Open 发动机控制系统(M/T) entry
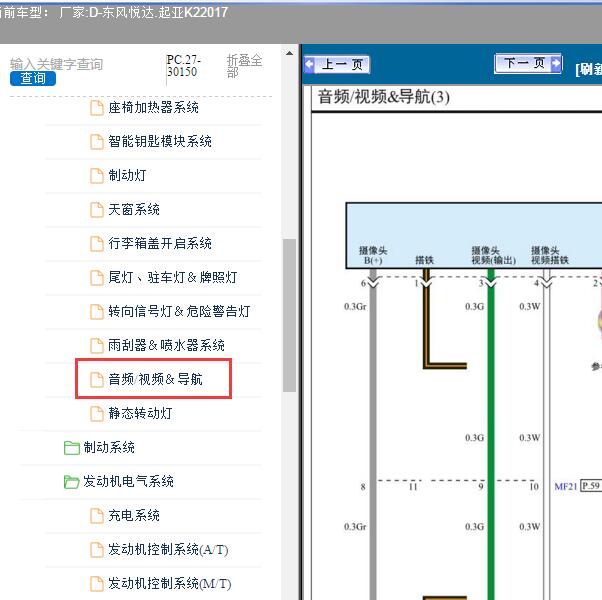 (170, 583)
